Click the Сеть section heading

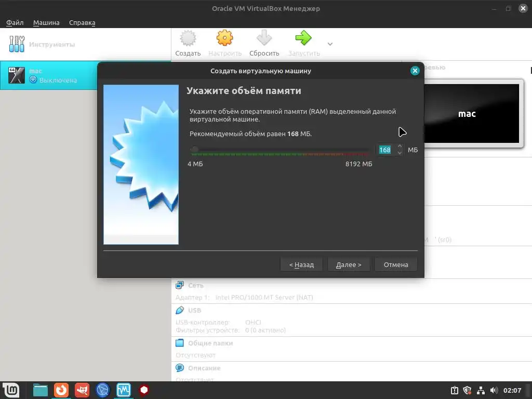tap(196, 285)
